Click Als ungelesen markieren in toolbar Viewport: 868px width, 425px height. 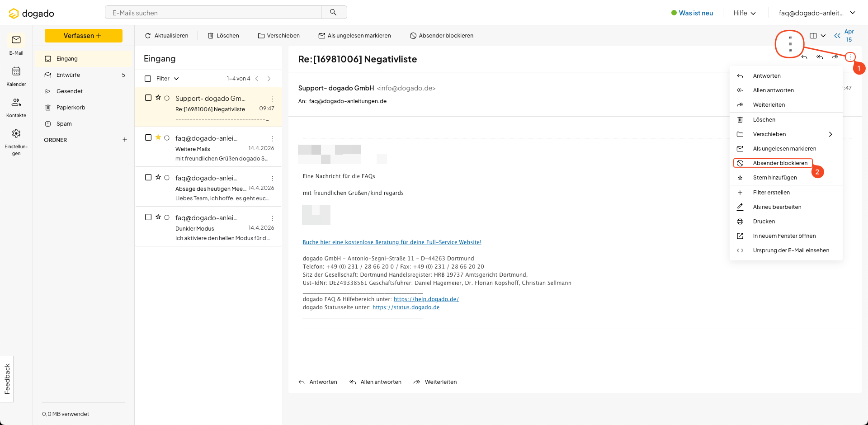pos(354,36)
